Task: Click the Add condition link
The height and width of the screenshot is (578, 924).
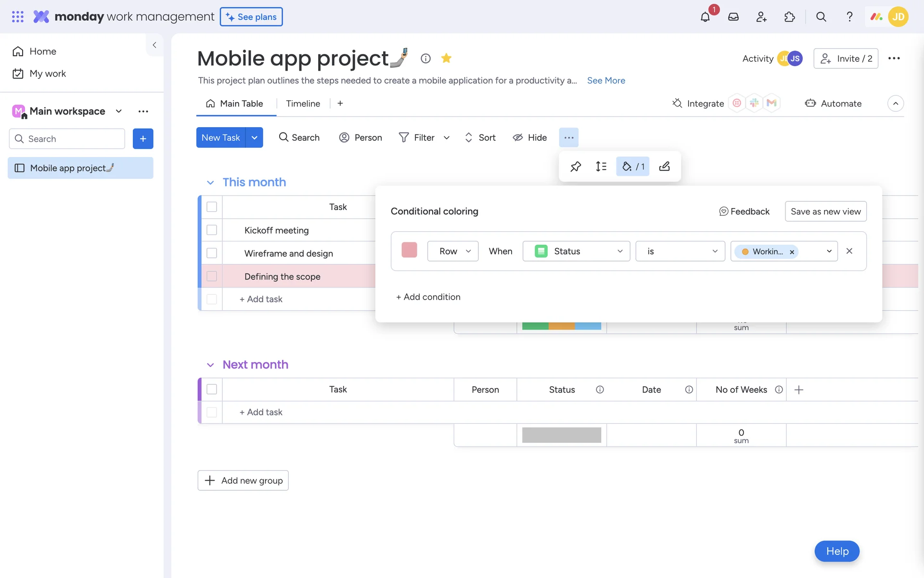Action: 428,297
